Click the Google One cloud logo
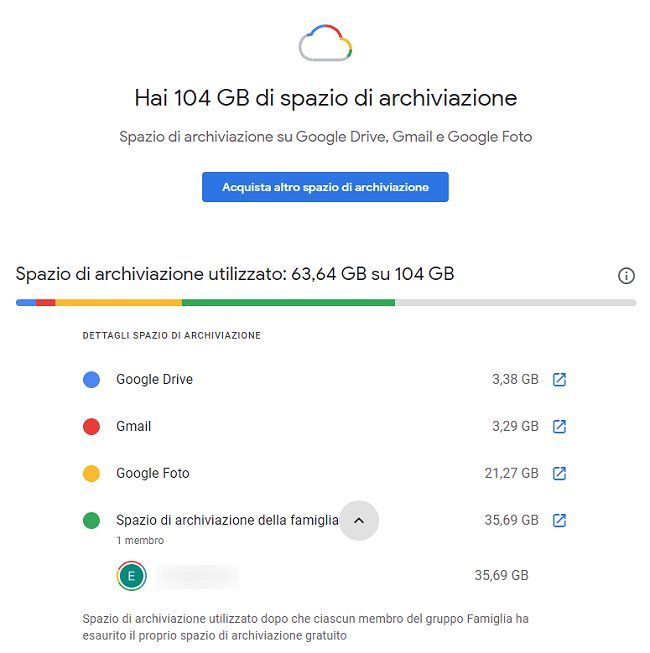 pyautogui.click(x=326, y=43)
